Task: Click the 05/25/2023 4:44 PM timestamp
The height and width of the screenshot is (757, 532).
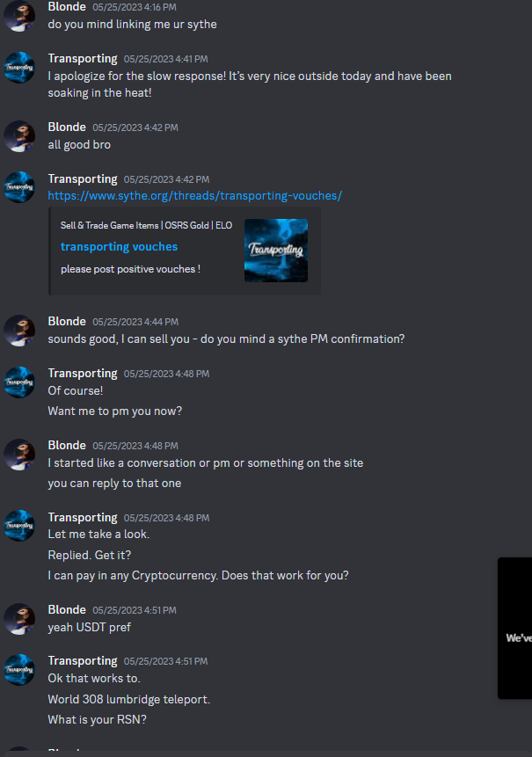Action: pos(135,322)
